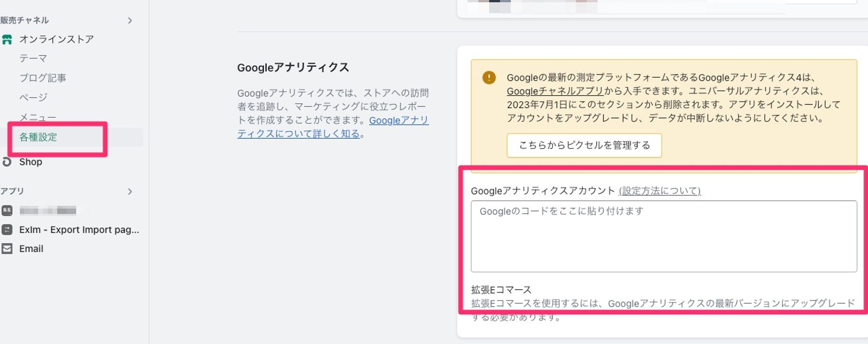The width and height of the screenshot is (868, 344).
Task: Click the Googleアナリティクスアカウント field label
Action: pos(543,191)
